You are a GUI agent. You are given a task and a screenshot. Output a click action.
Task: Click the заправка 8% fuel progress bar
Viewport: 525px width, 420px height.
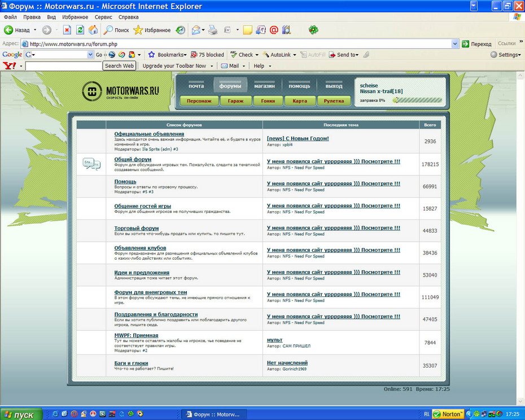[x=418, y=100]
